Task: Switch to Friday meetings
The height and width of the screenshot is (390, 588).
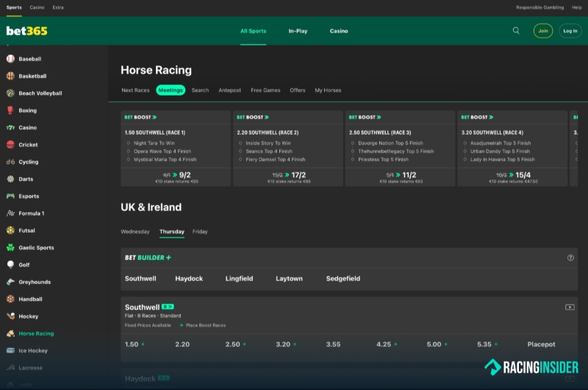Action: (200, 232)
